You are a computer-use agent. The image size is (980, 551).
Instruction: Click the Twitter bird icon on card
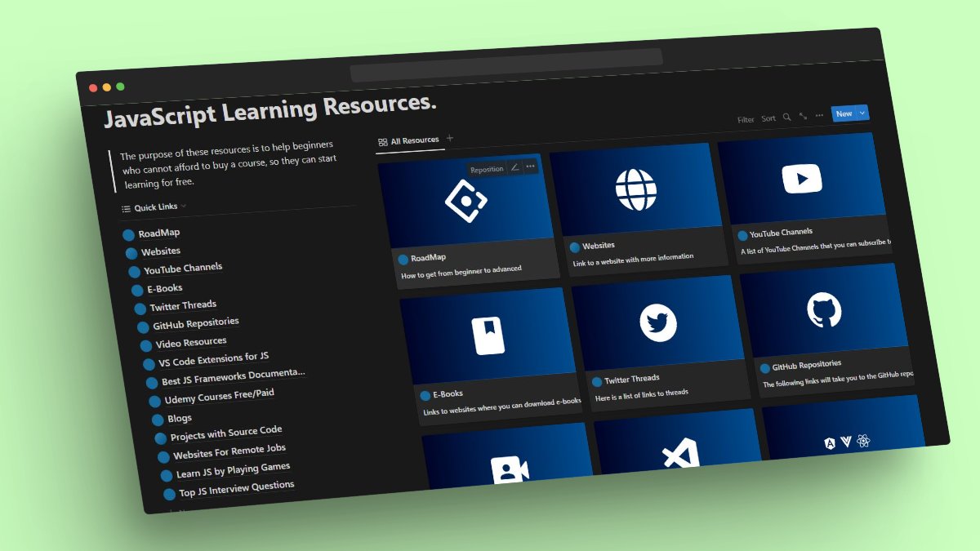pyautogui.click(x=658, y=322)
